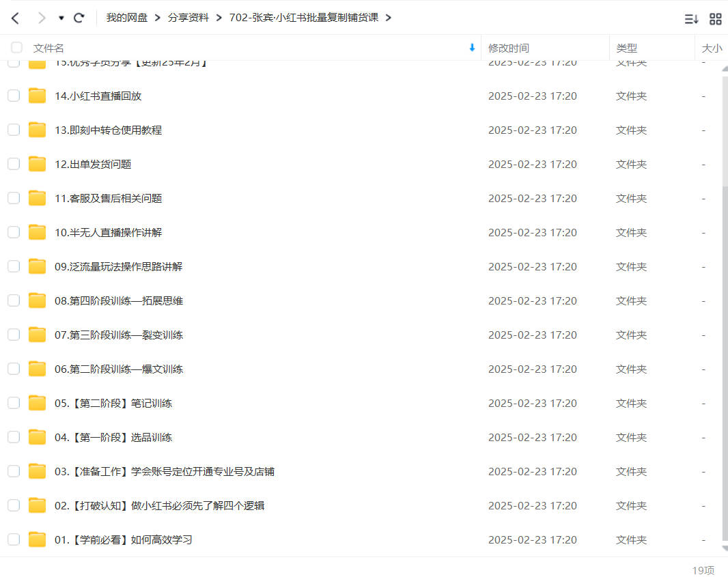This screenshot has height=577, width=728.
Task: Check the box for 10.半无人直播操作讲解
Action: click(x=14, y=232)
